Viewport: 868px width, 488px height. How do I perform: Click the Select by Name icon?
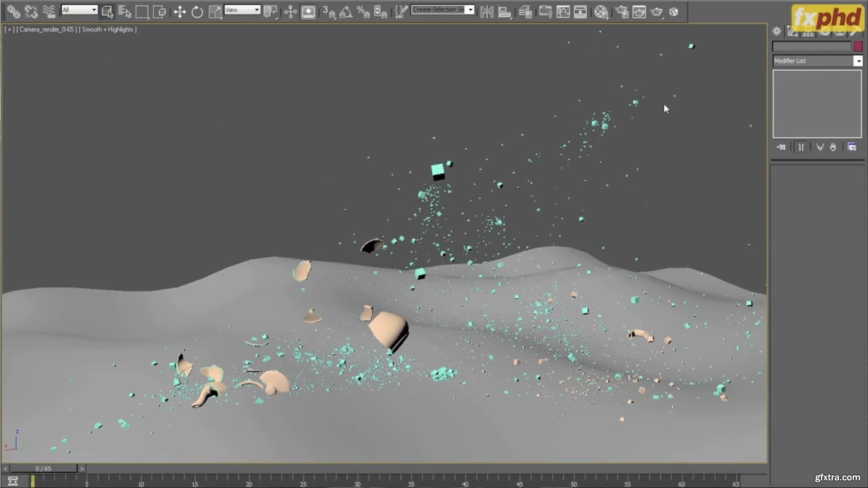coord(124,12)
